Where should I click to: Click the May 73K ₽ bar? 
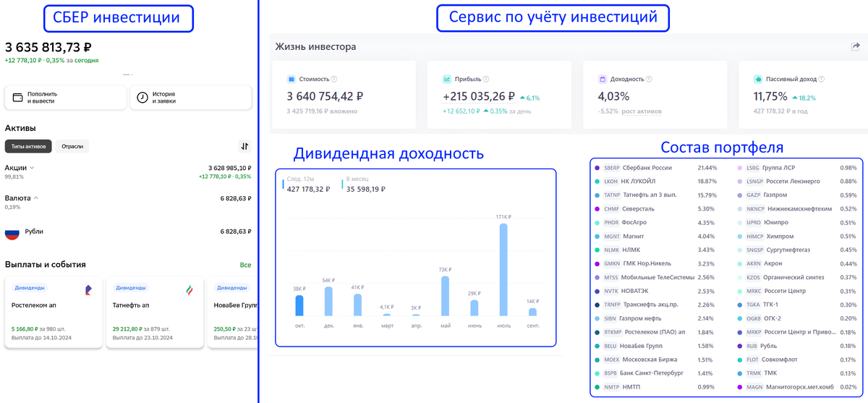[445, 296]
